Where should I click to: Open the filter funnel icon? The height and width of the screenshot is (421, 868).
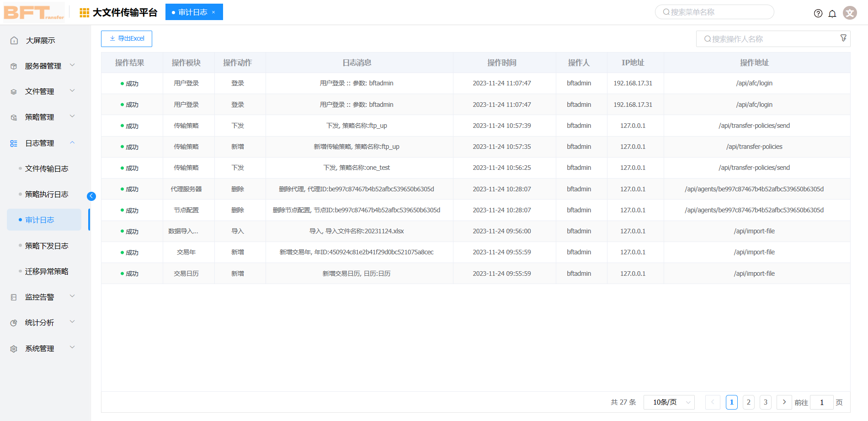tap(843, 38)
